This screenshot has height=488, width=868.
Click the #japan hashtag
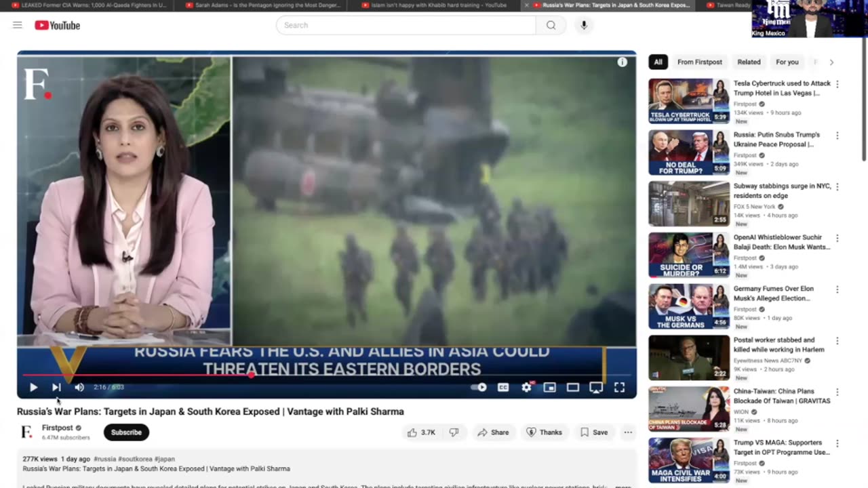click(x=165, y=459)
